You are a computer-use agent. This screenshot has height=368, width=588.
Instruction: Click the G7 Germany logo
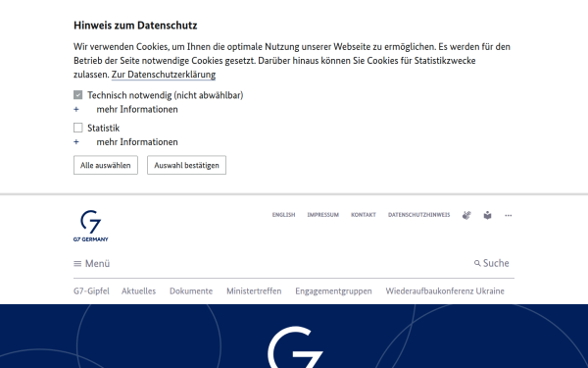click(x=91, y=226)
